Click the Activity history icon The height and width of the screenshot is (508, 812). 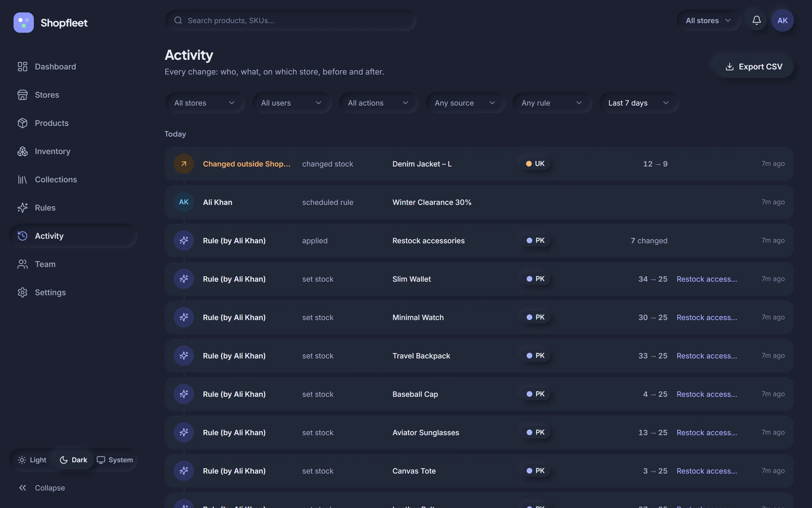23,236
